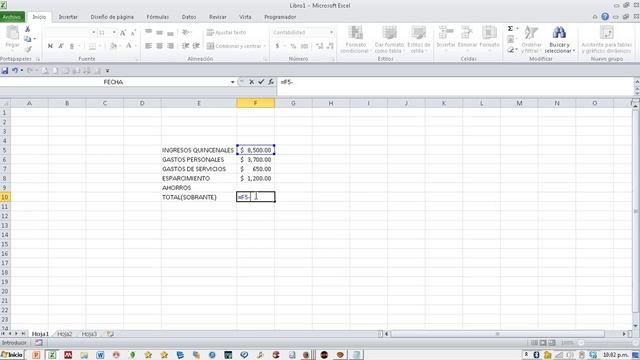Toggle Italic (K) formatting

(x=61, y=46)
